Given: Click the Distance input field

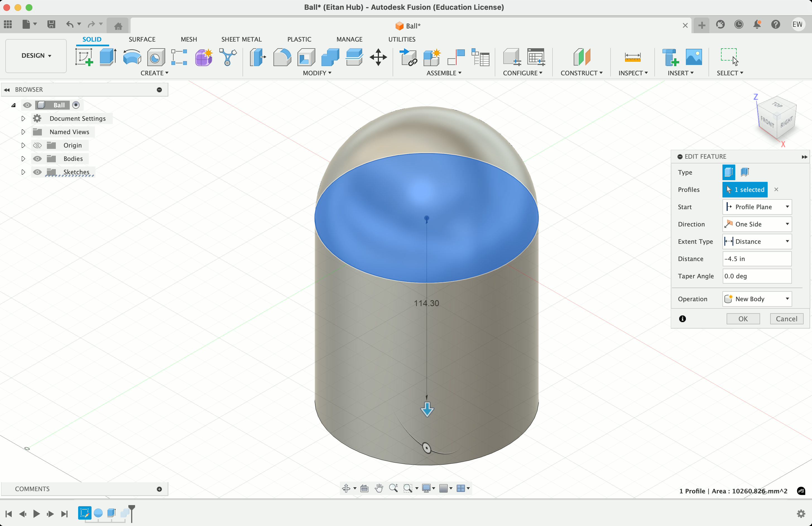Looking at the screenshot, I should [x=757, y=259].
